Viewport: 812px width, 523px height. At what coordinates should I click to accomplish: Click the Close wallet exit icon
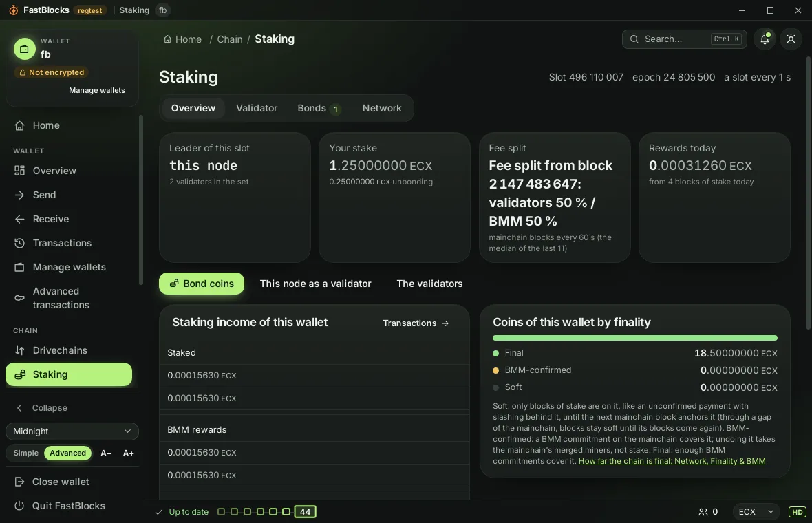click(20, 482)
